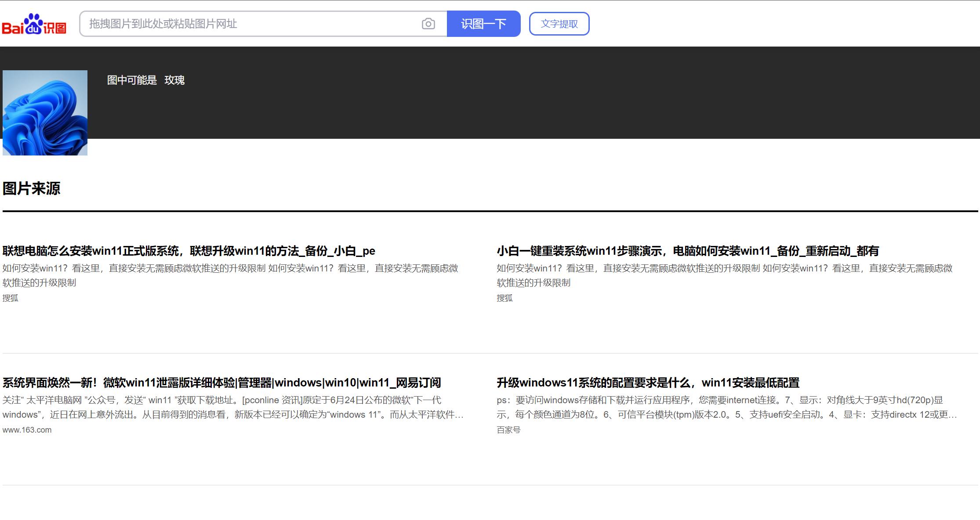Select the 玫瑰 recognition tag

(x=175, y=80)
